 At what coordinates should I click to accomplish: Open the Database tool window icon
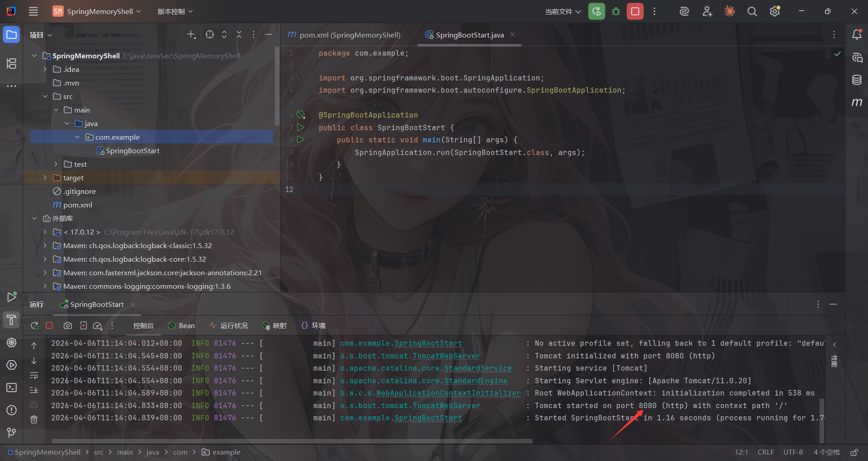(856, 80)
